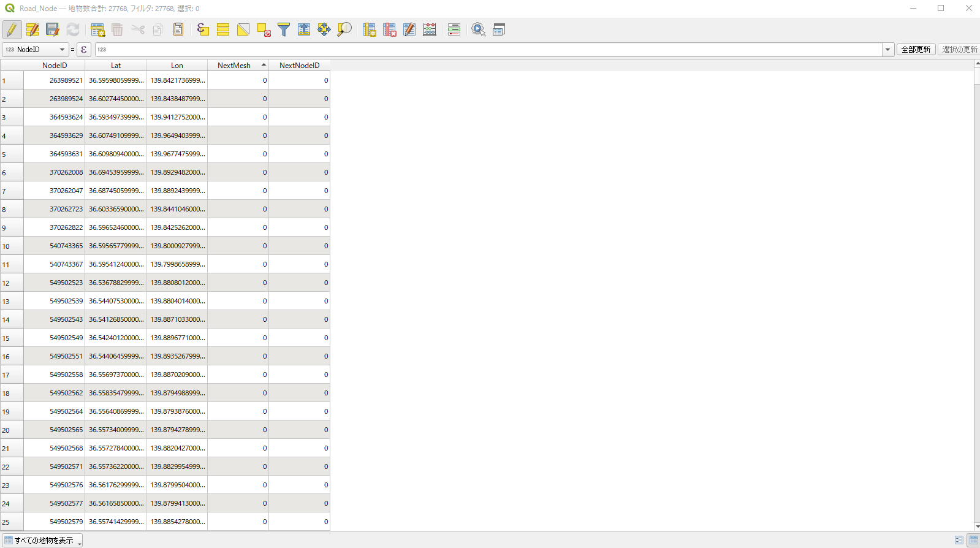Click the Add feature icon
Image resolution: width=980 pixels, height=548 pixels.
(97, 29)
